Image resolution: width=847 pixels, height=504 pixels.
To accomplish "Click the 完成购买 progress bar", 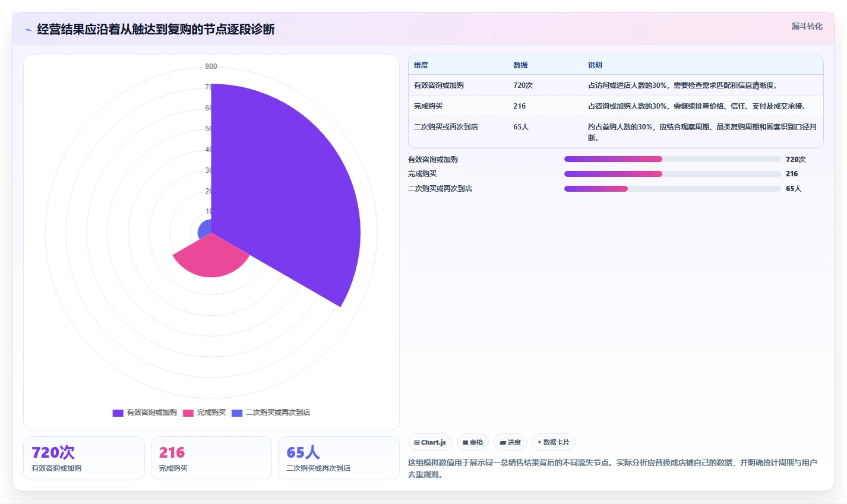I will (672, 174).
